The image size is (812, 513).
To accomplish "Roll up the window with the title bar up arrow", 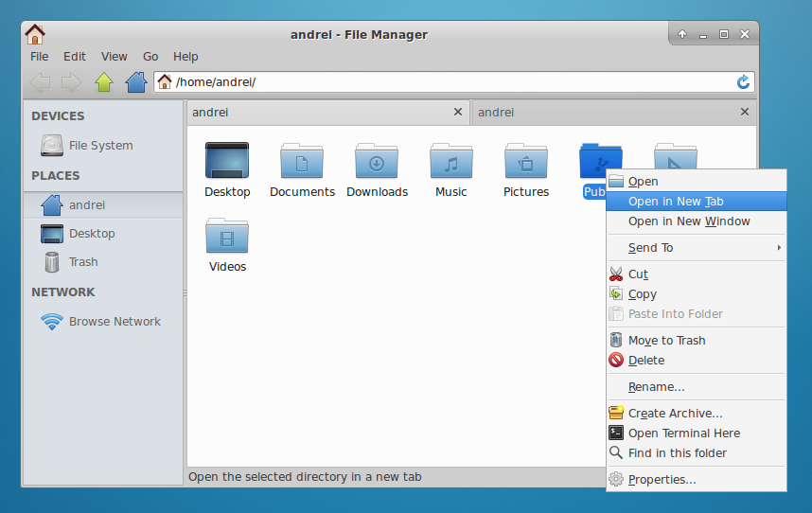I will pos(682,34).
